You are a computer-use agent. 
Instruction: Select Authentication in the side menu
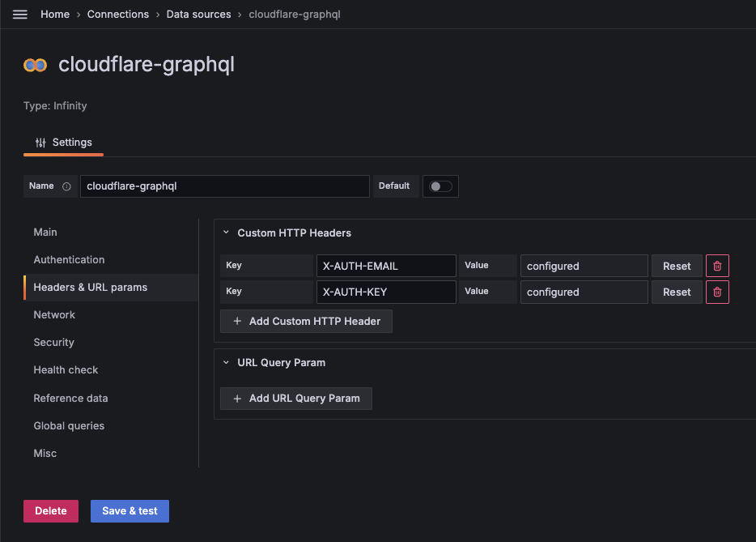(69, 260)
